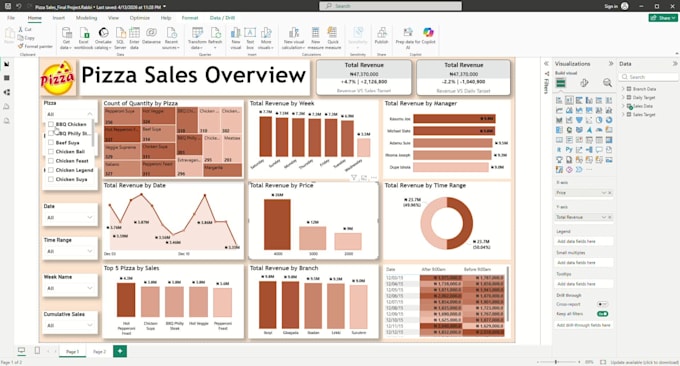
Task: Check the Chicken Suya checkbox
Action: pos(51,179)
